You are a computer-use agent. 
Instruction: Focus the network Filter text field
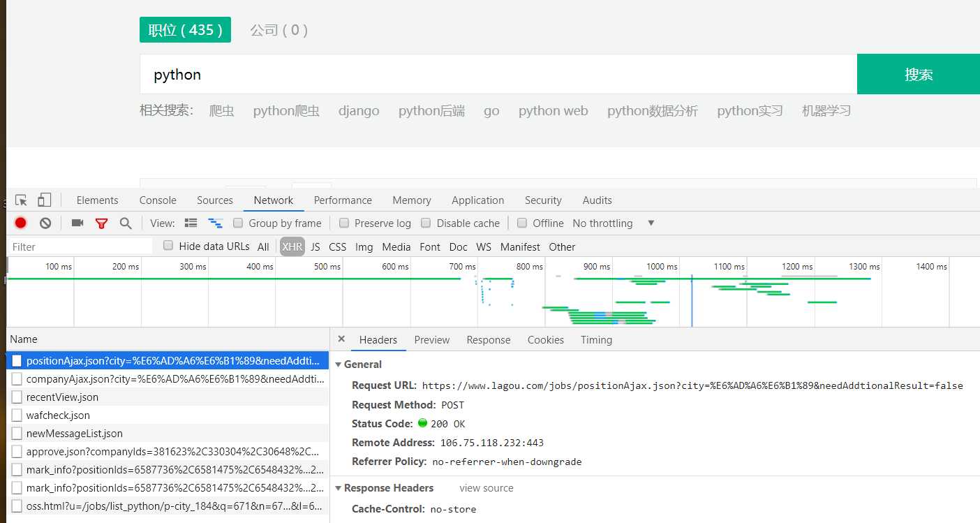[80, 246]
